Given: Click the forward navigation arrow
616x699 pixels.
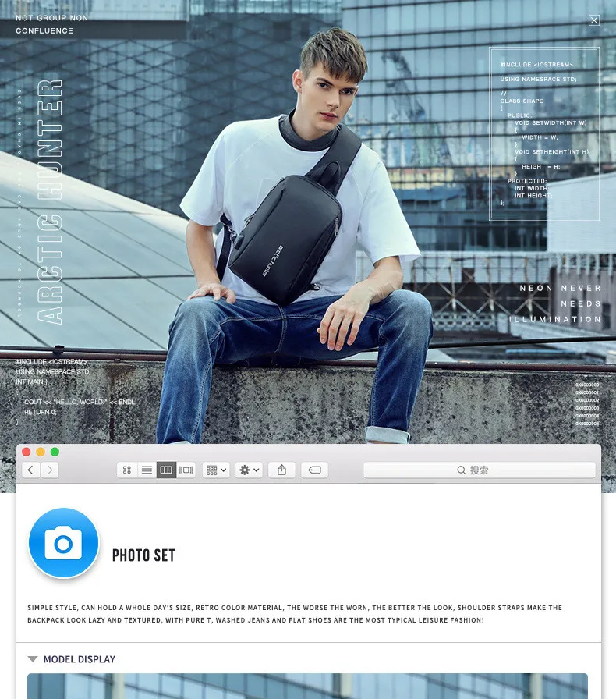Looking at the screenshot, I should (49, 470).
